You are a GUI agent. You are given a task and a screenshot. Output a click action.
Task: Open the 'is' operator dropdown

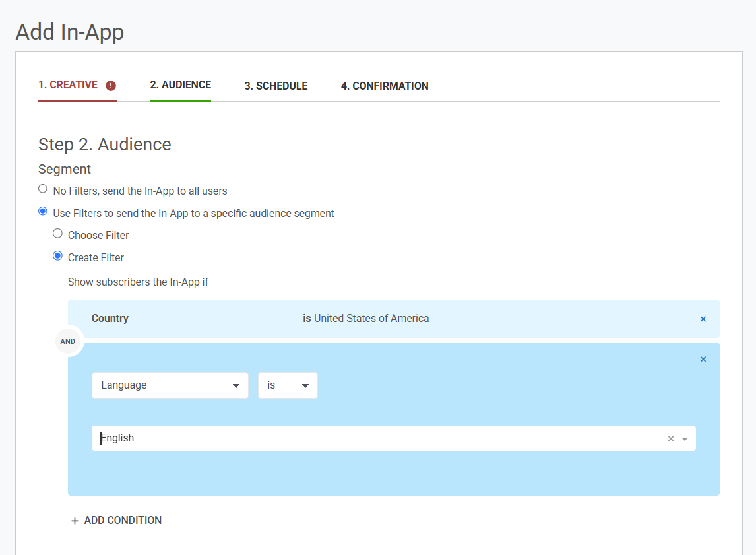288,385
